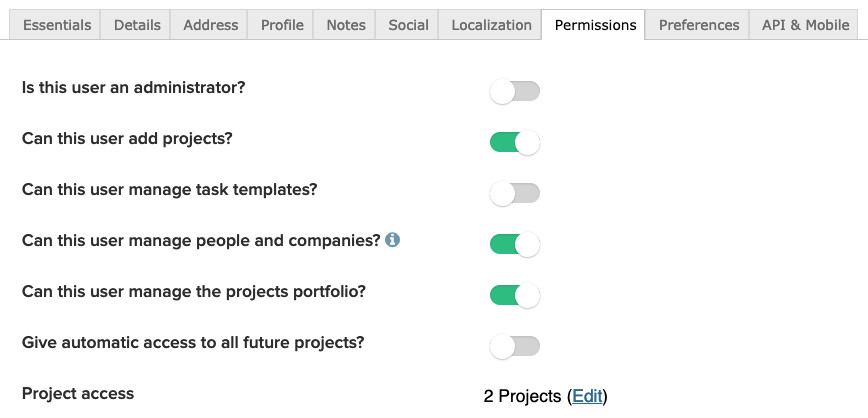This screenshot has width=868, height=418.
Task: Toggle off manage projects portfolio permission
Action: coord(514,295)
